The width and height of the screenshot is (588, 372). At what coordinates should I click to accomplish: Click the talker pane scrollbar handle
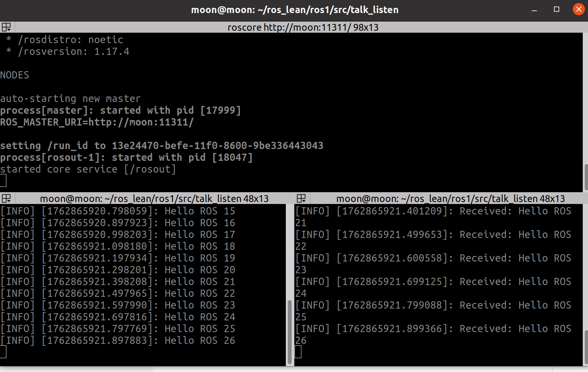pos(290,332)
